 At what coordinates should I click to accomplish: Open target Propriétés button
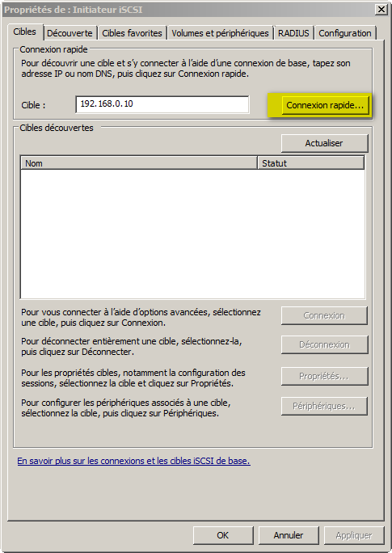(324, 376)
